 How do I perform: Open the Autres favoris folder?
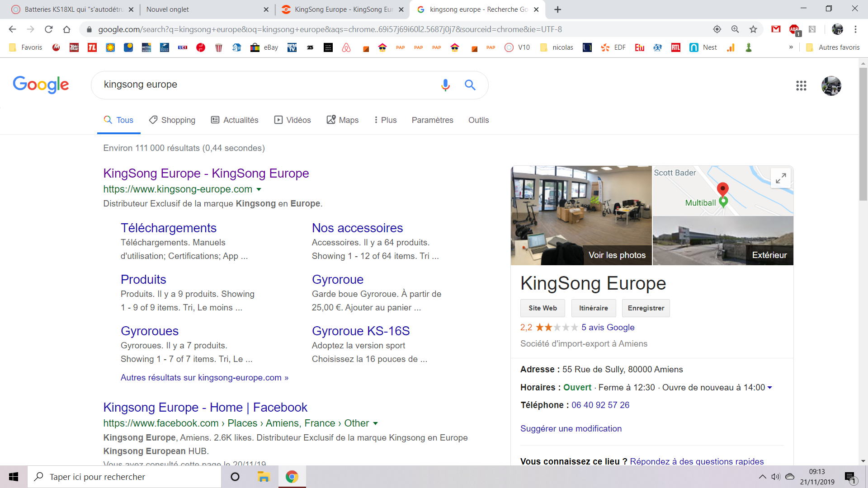pos(833,47)
